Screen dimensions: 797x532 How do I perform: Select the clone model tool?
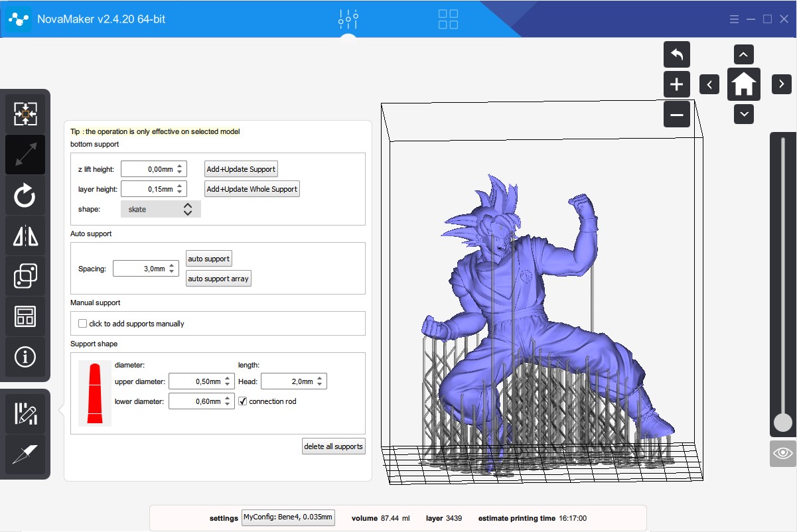click(x=25, y=276)
